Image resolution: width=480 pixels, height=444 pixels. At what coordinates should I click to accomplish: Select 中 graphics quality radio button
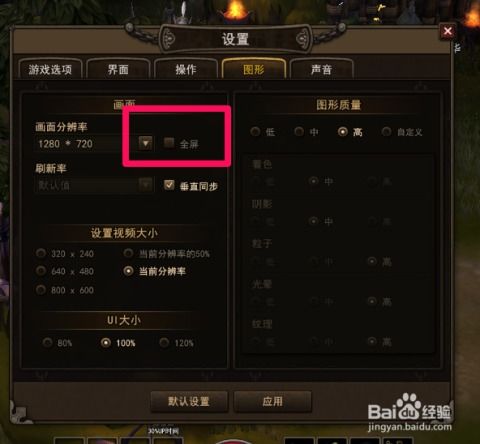point(299,132)
